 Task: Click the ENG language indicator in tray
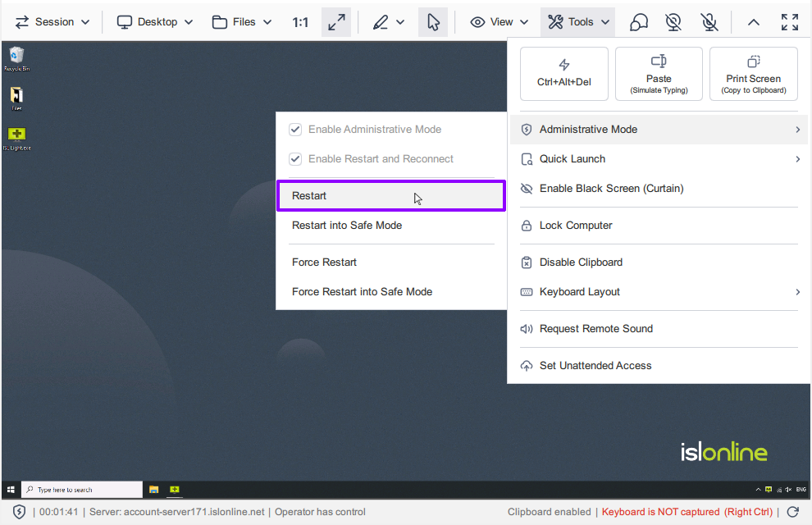coord(801,489)
